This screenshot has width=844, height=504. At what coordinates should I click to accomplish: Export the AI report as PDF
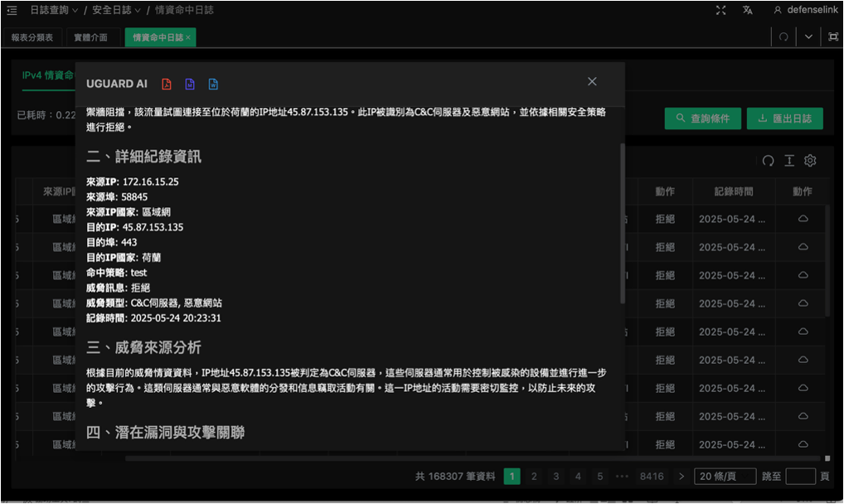pyautogui.click(x=167, y=84)
